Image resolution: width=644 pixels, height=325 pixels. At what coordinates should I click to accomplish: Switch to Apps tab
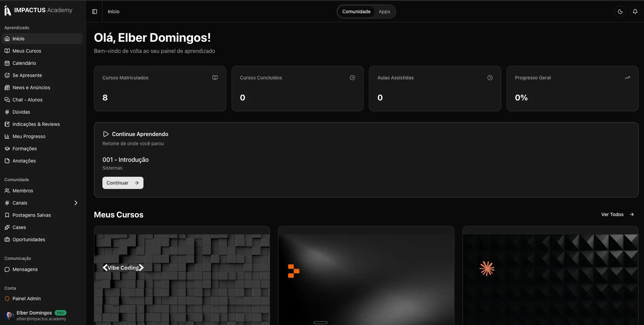pyautogui.click(x=384, y=12)
